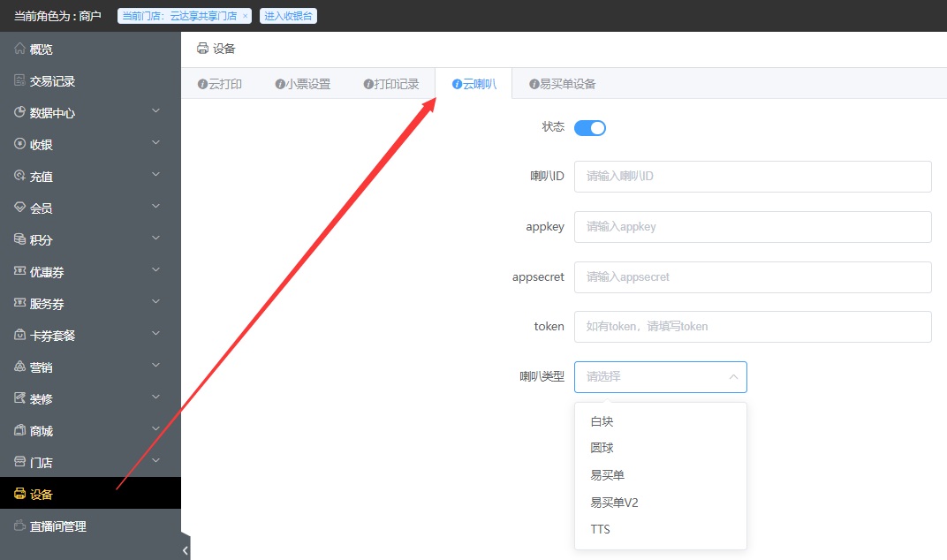947x560 pixels.
Task: Click the 商城 shop icon
Action: [20, 430]
